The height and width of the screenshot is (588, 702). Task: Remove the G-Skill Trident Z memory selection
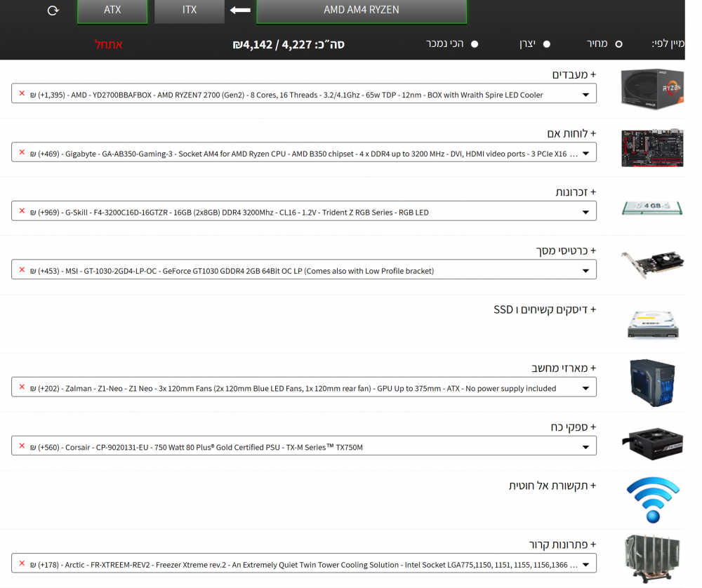tap(22, 211)
